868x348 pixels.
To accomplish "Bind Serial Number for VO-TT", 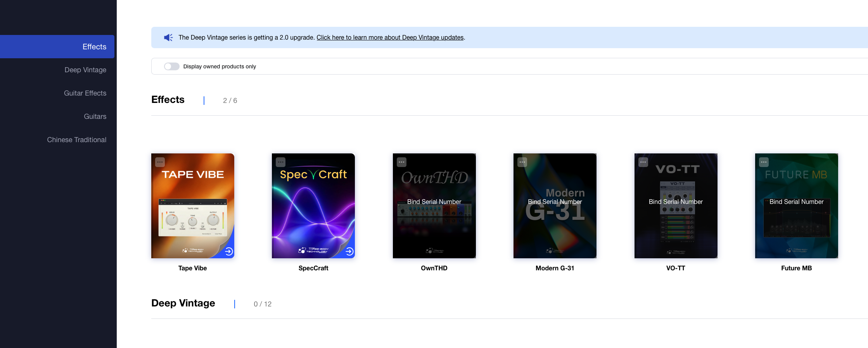I will (x=676, y=202).
